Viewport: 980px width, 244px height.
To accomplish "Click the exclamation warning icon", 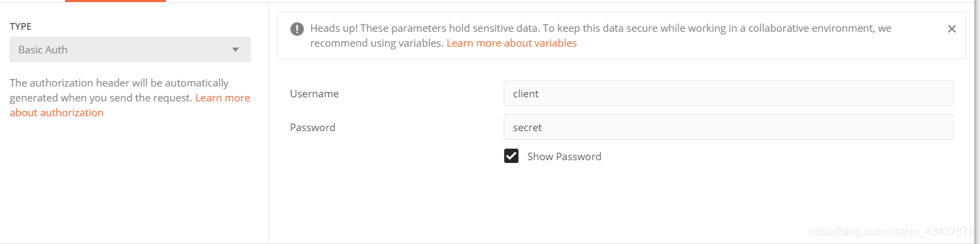I will point(297,29).
